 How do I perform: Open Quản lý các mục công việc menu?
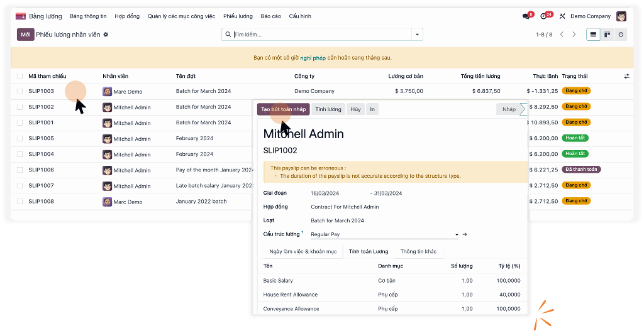click(181, 16)
